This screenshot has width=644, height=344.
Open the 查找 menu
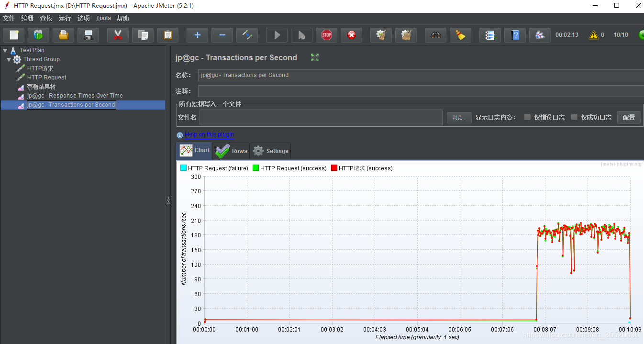[46, 18]
